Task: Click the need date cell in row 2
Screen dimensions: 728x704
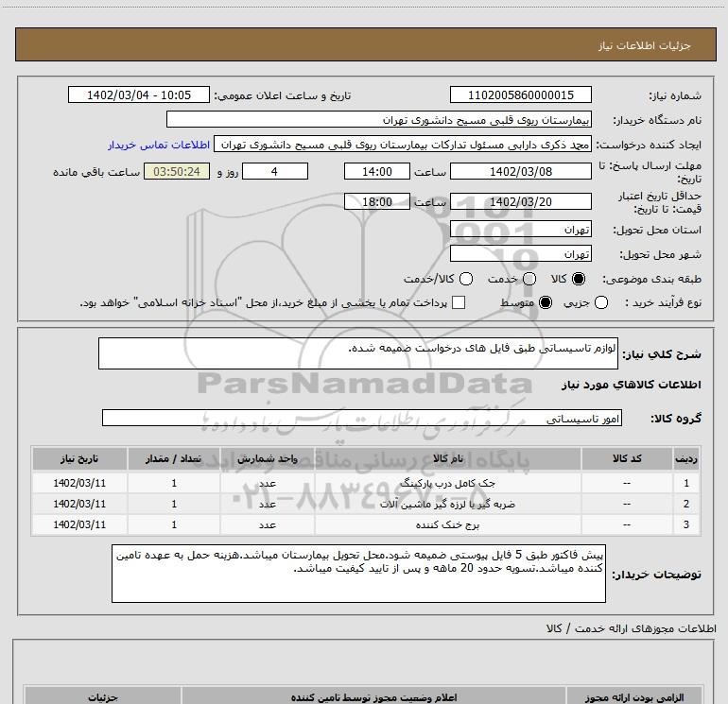Action: (79, 504)
